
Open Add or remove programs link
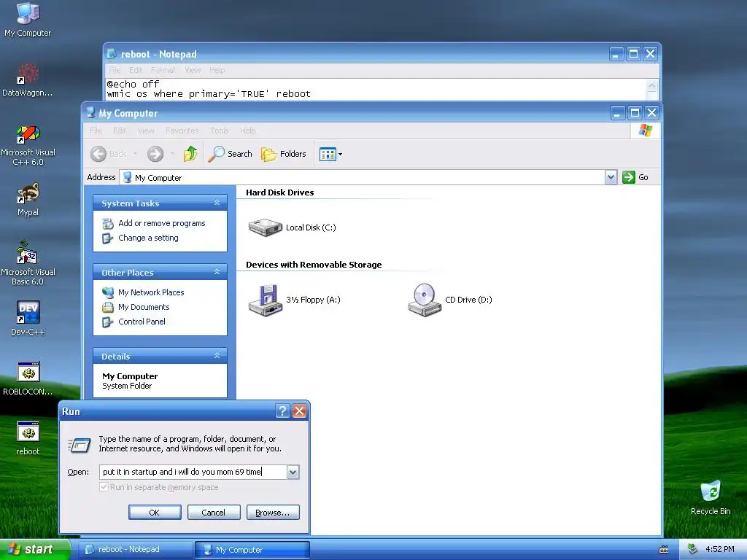(161, 223)
